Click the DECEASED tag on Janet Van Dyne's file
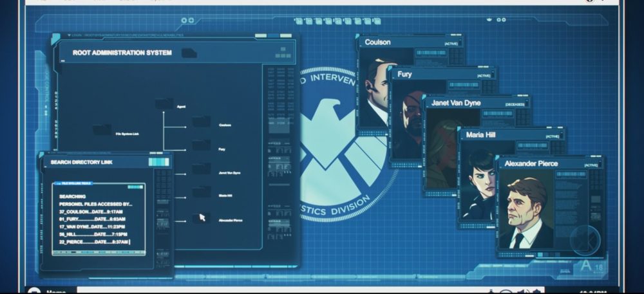 tap(515, 105)
